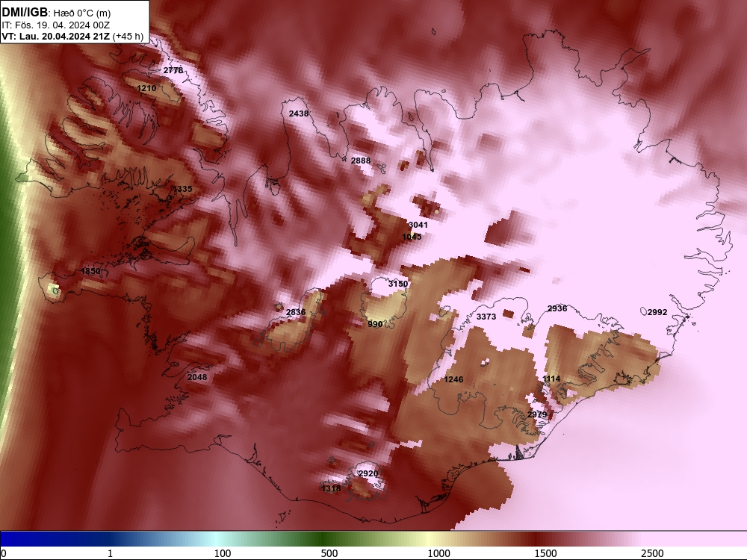
Task: Click the map value 2438
Action: click(x=299, y=113)
